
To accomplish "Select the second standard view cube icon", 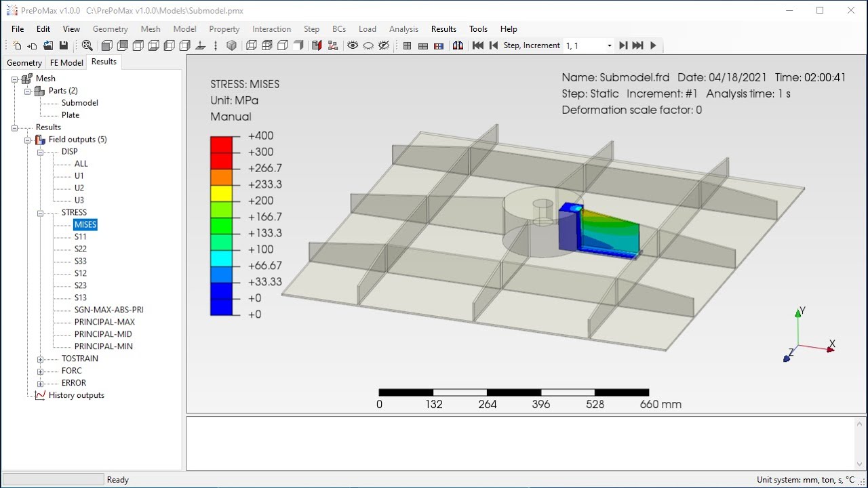I will (x=122, y=45).
